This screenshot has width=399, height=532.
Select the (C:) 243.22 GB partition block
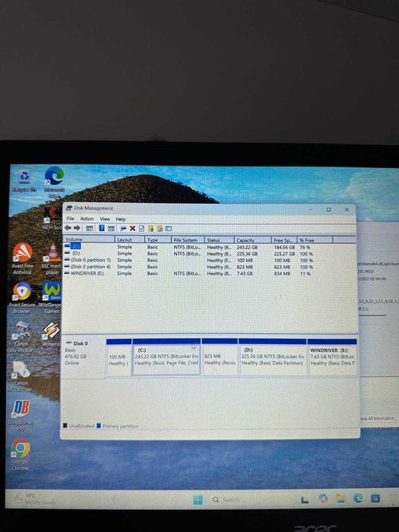point(166,357)
